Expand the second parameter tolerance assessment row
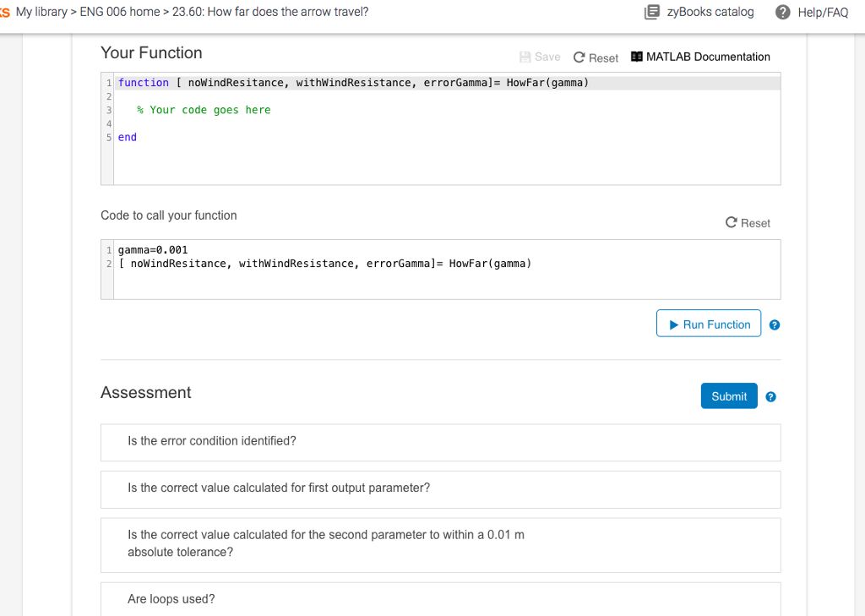865x616 pixels. 440,543
